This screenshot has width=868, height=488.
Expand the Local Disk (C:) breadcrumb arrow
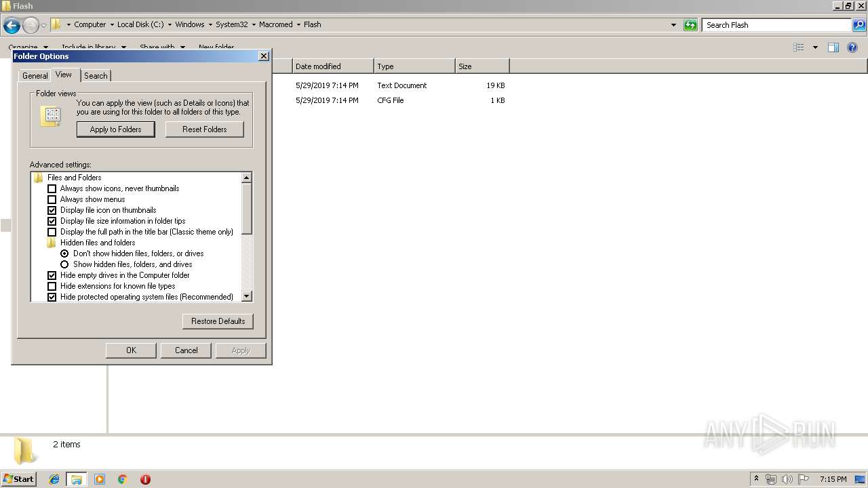tap(170, 24)
